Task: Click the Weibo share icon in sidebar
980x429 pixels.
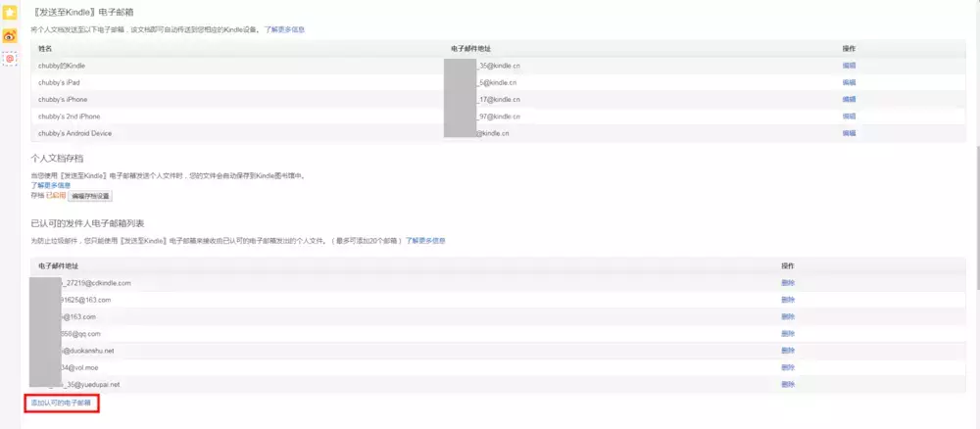Action: 10,35
